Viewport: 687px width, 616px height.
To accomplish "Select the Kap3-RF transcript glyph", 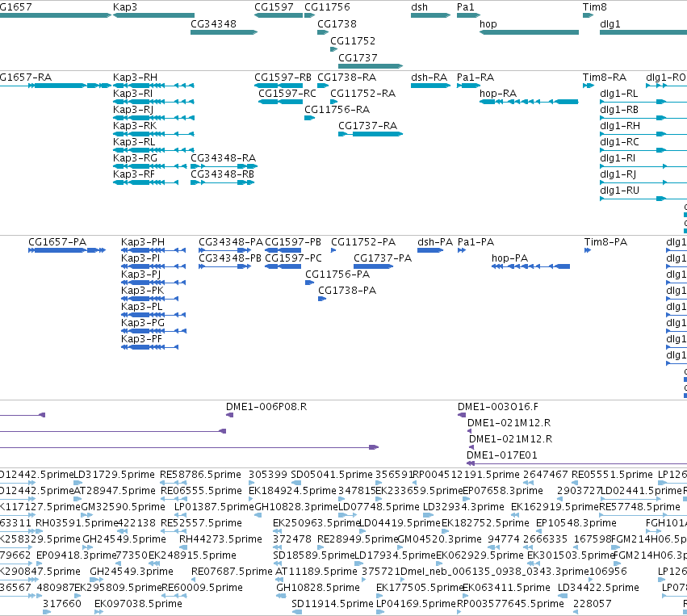I will click(x=146, y=182).
